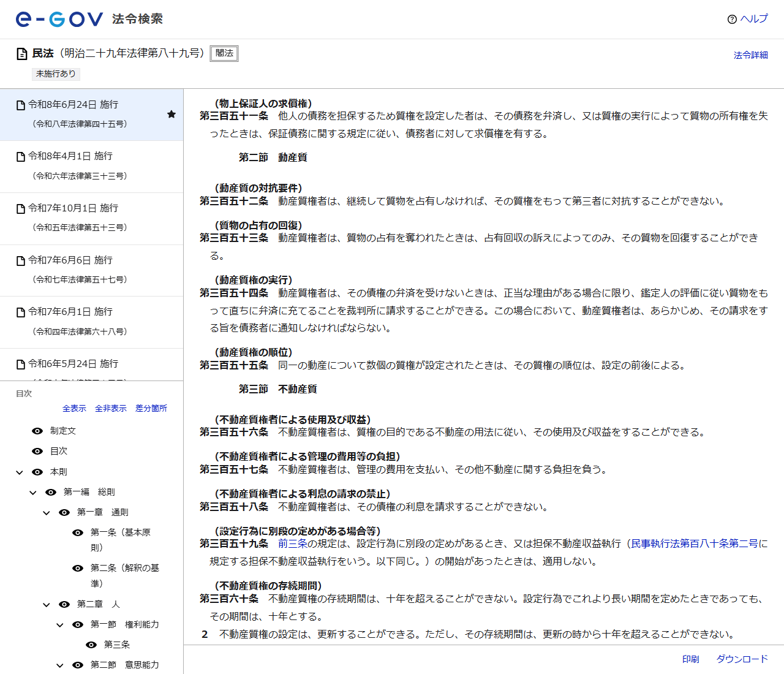Toggle visibility eye for 第三条
This screenshot has width=784, height=674.
pos(91,645)
